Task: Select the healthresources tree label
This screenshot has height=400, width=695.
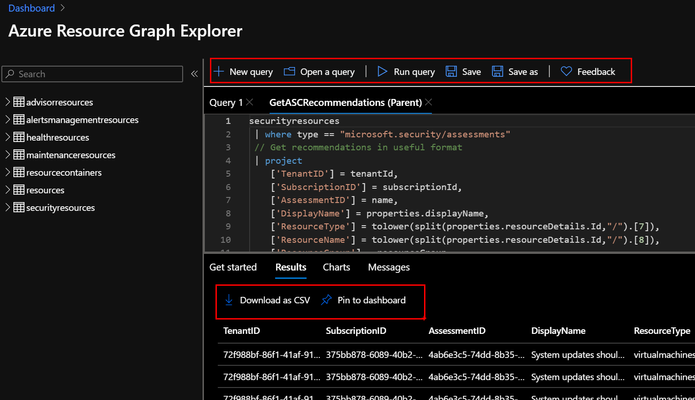Action: click(x=58, y=137)
